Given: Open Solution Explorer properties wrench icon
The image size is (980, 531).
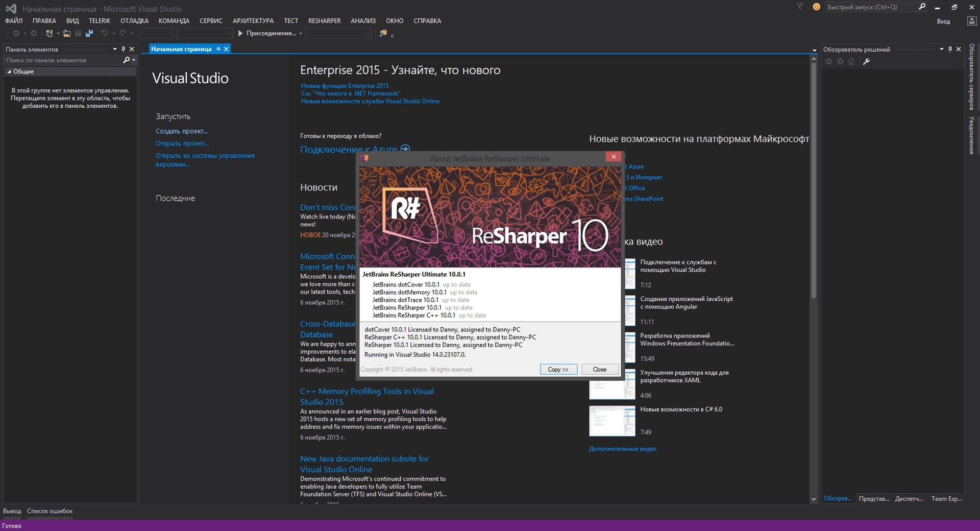Looking at the screenshot, I should (866, 62).
